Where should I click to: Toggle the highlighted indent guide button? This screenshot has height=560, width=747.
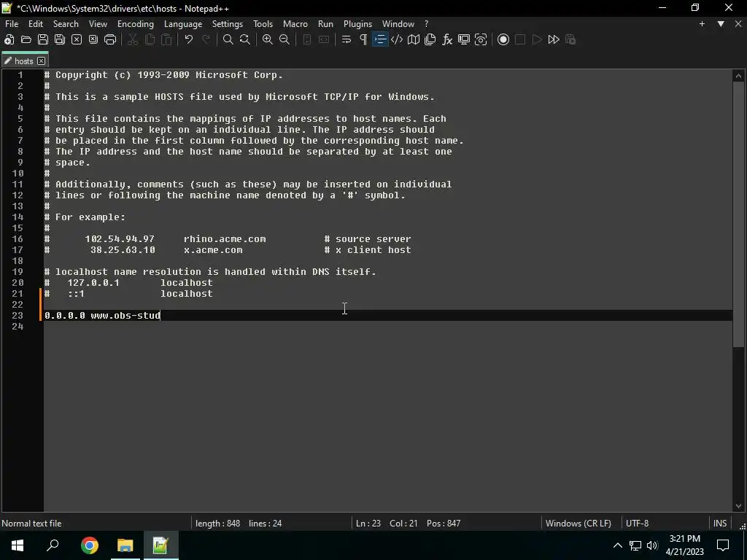pyautogui.click(x=379, y=39)
